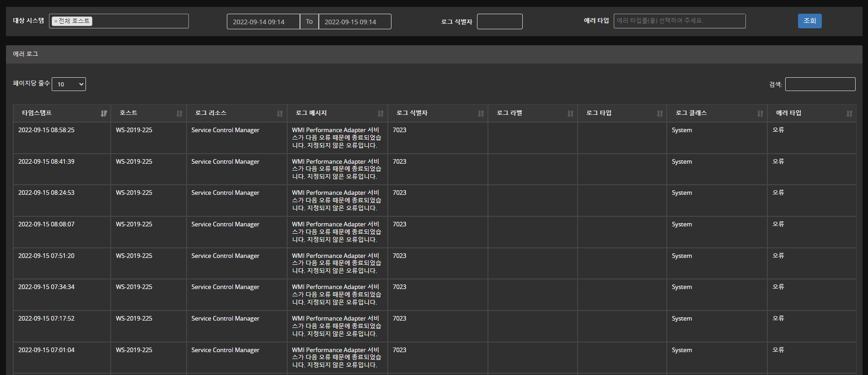Click the 에러 로그 panel header

click(x=434, y=54)
